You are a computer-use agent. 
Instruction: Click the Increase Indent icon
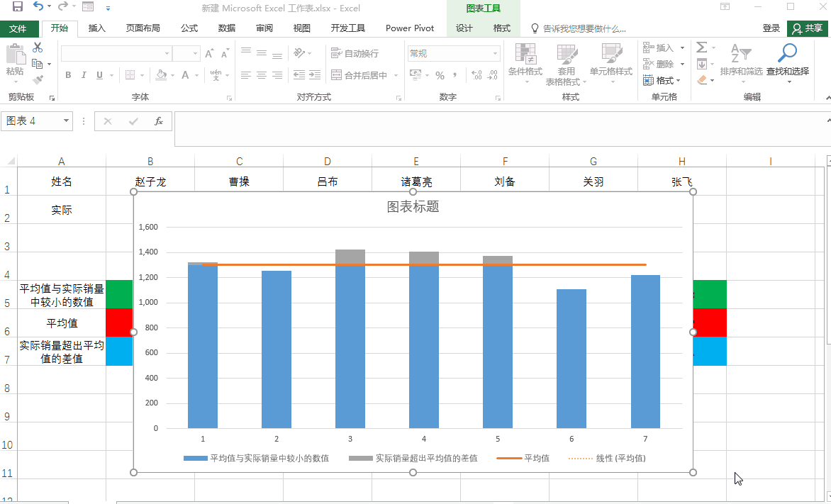(x=315, y=75)
